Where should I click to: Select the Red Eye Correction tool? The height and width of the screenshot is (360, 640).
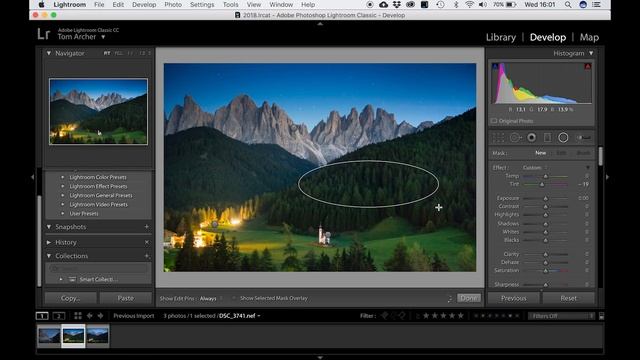tap(531, 138)
